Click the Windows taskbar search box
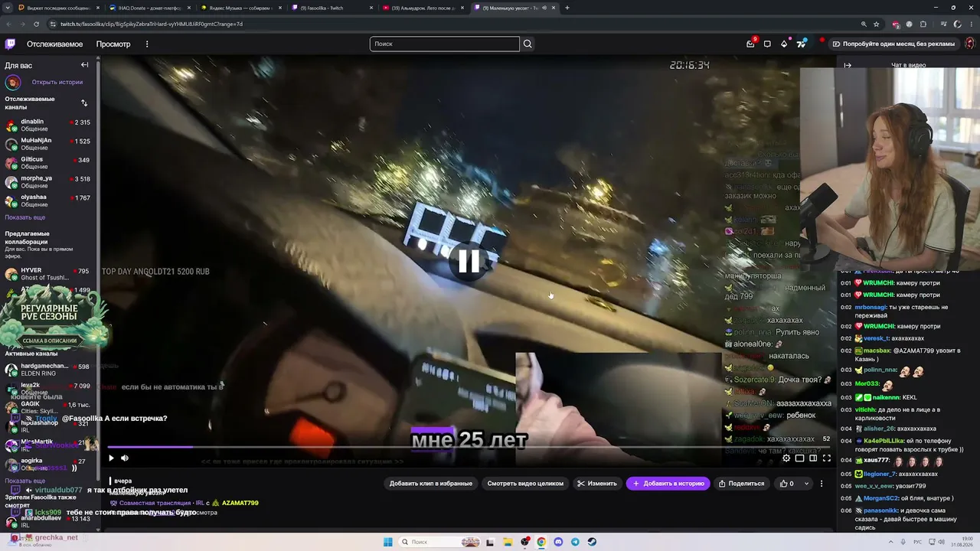This screenshot has height=551, width=980. coord(440,542)
